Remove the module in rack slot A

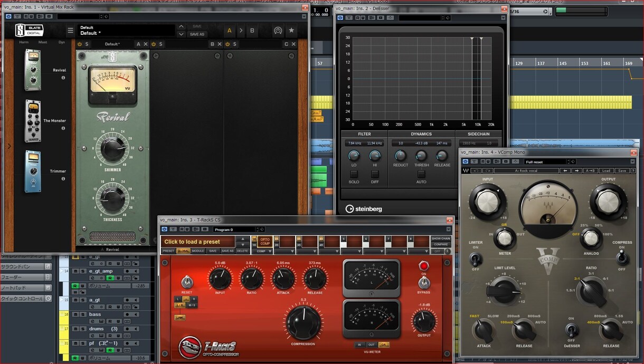(146, 44)
